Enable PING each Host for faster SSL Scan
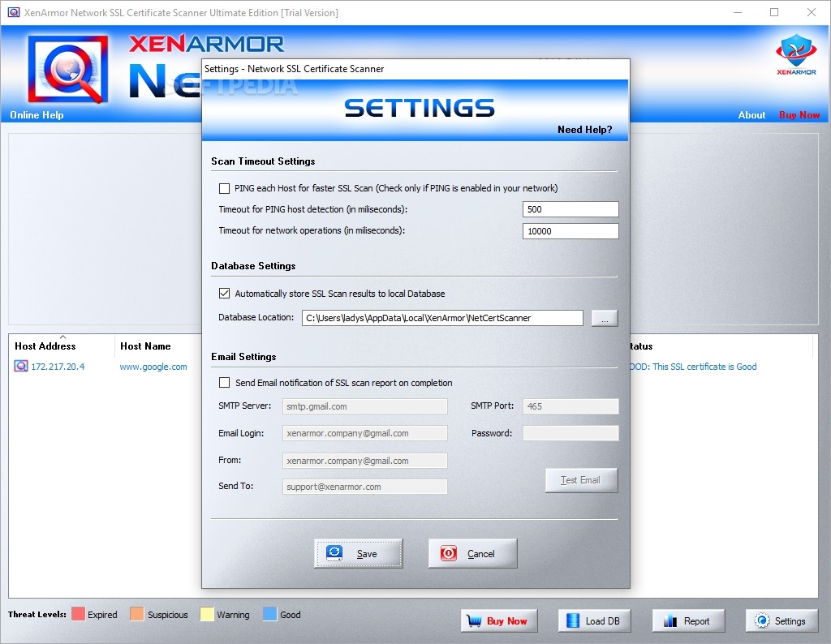Screen dimensions: 831x644 (x=224, y=188)
